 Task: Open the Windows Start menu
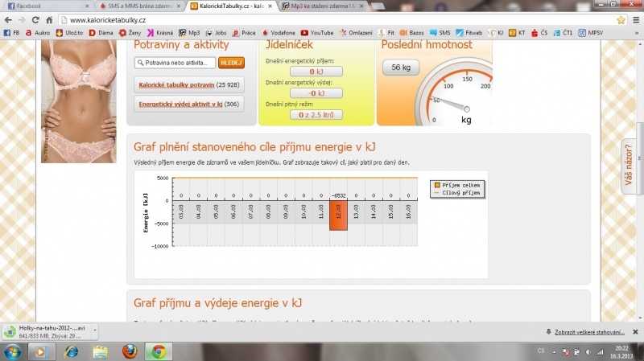pyautogui.click(x=14, y=351)
